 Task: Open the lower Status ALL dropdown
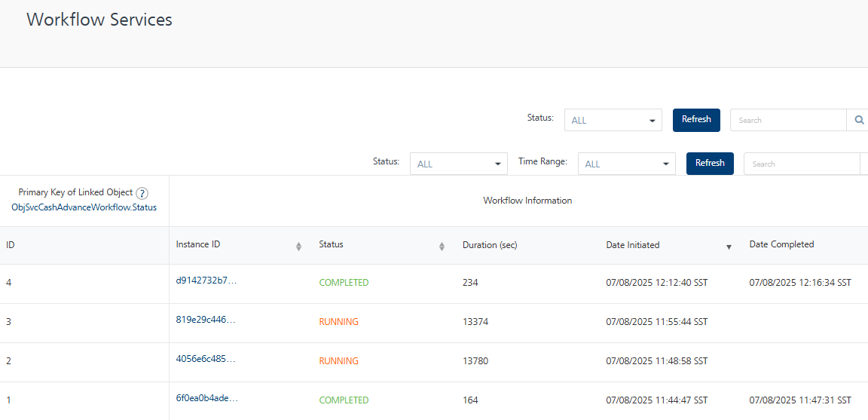click(x=459, y=164)
